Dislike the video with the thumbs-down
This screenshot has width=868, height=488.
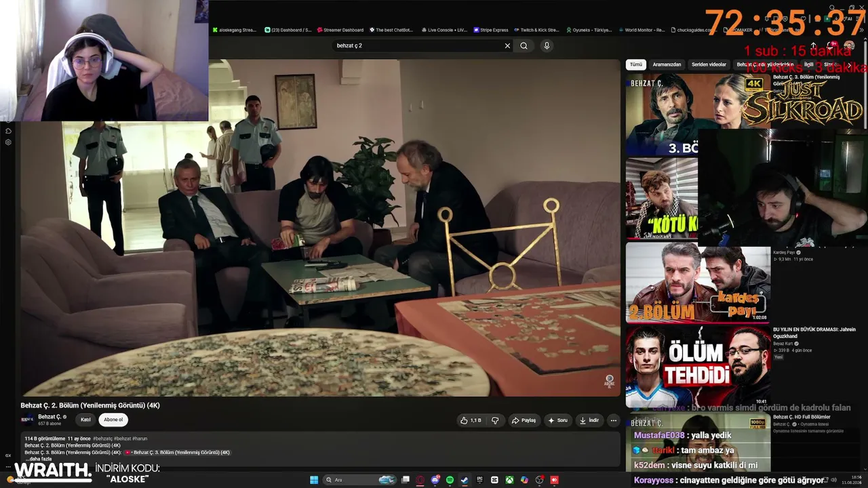click(x=495, y=420)
